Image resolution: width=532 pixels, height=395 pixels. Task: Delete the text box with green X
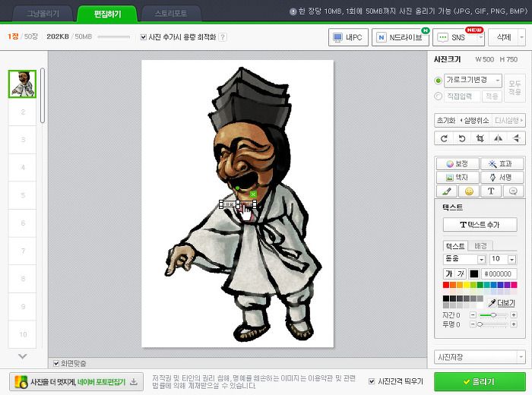click(253, 194)
